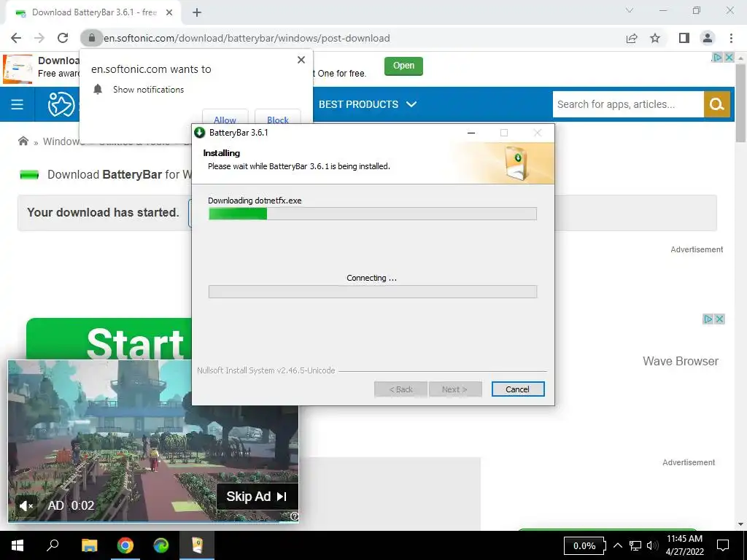Go to Softonic home breadcrumb icon
Viewport: 747px width, 560px height.
23,141
